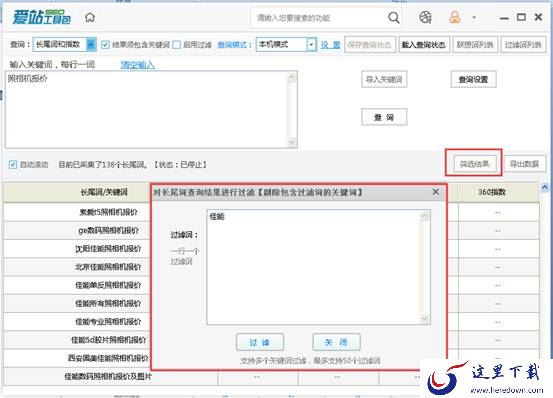
Task: Click the 筛选结果 button
Action: click(x=474, y=164)
